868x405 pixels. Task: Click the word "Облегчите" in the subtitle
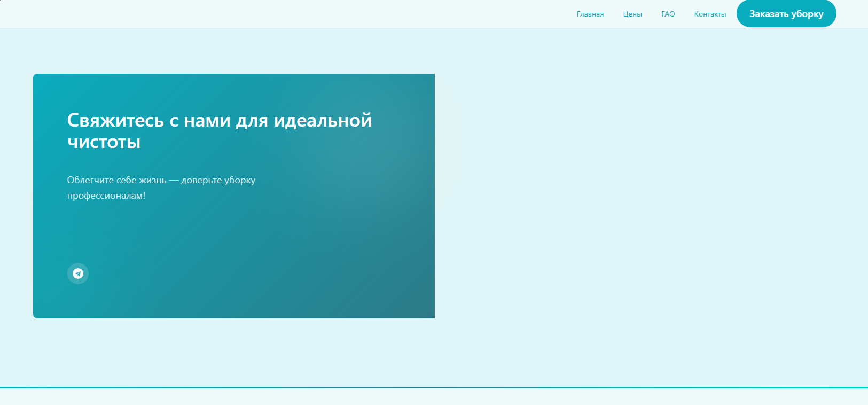point(90,180)
